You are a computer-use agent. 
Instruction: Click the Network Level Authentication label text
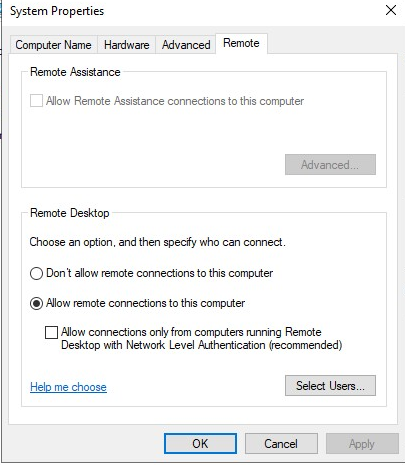[201, 338]
